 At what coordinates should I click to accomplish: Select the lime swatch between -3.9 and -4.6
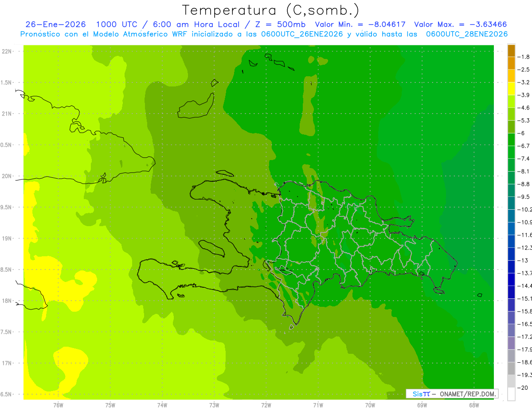pos(511,101)
